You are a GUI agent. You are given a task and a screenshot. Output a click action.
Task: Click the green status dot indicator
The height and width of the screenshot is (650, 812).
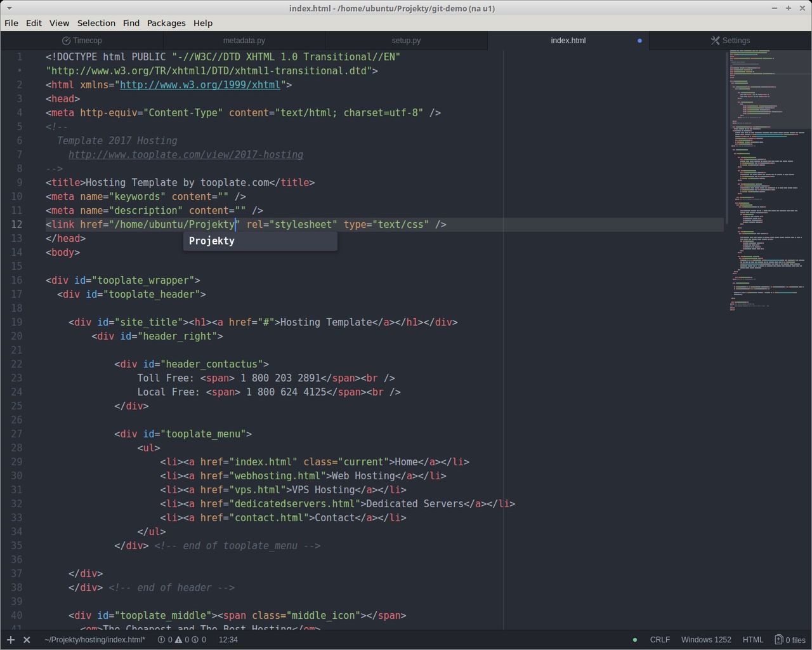tap(634, 640)
